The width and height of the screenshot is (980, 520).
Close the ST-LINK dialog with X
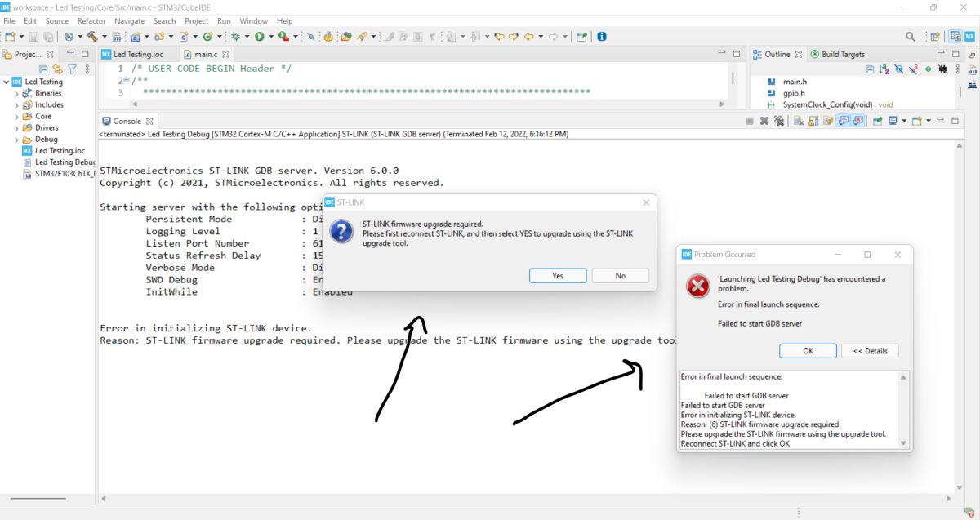[x=646, y=202]
